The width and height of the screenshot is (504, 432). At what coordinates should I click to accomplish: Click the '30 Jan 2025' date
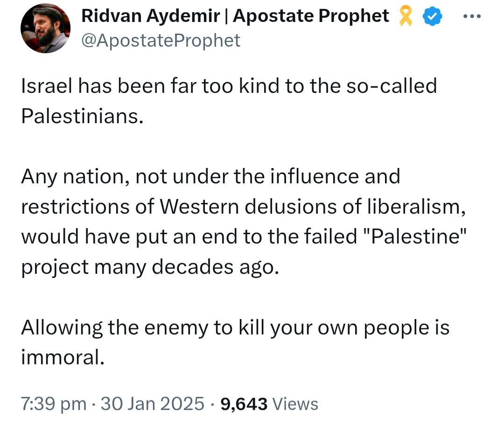[x=152, y=404]
